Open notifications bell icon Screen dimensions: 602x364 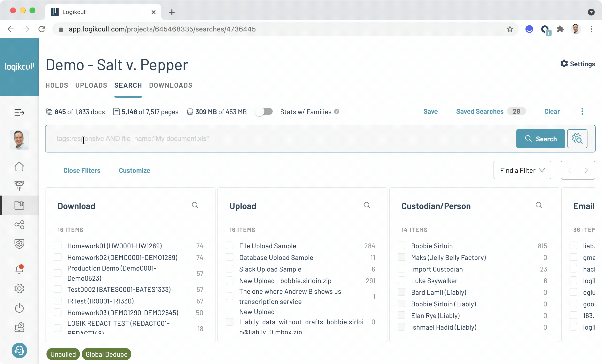click(x=19, y=269)
